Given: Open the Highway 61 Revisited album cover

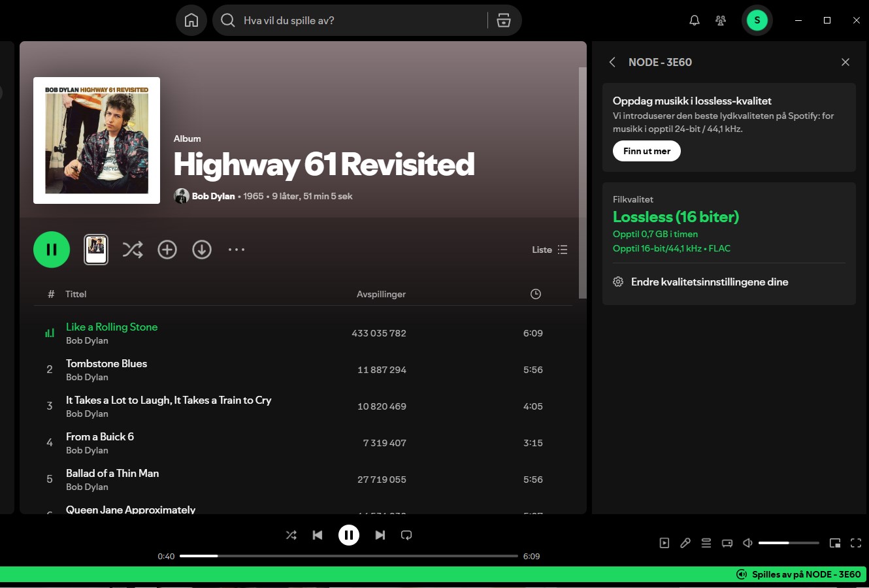Looking at the screenshot, I should click(x=97, y=140).
